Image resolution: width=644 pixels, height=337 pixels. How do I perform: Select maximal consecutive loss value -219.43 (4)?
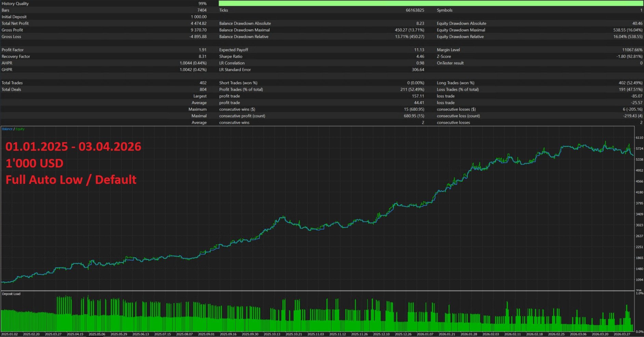(x=633, y=116)
